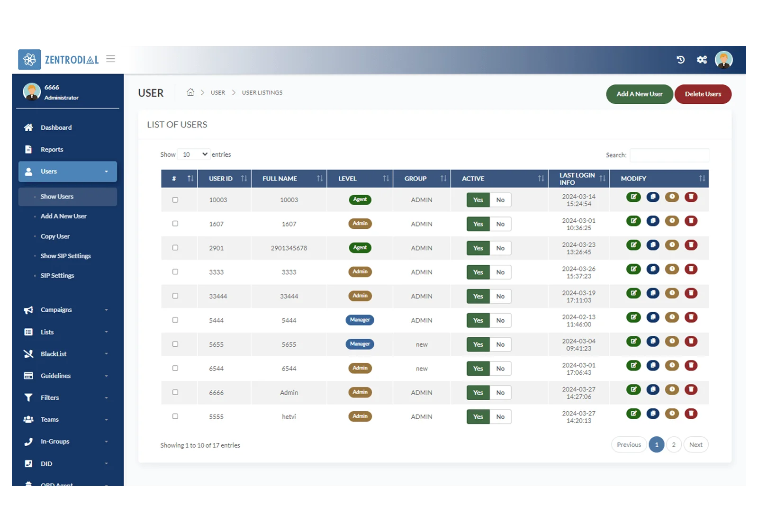Open Show SIP Settings submenu item
Screen dimensions: 758x532
point(65,256)
